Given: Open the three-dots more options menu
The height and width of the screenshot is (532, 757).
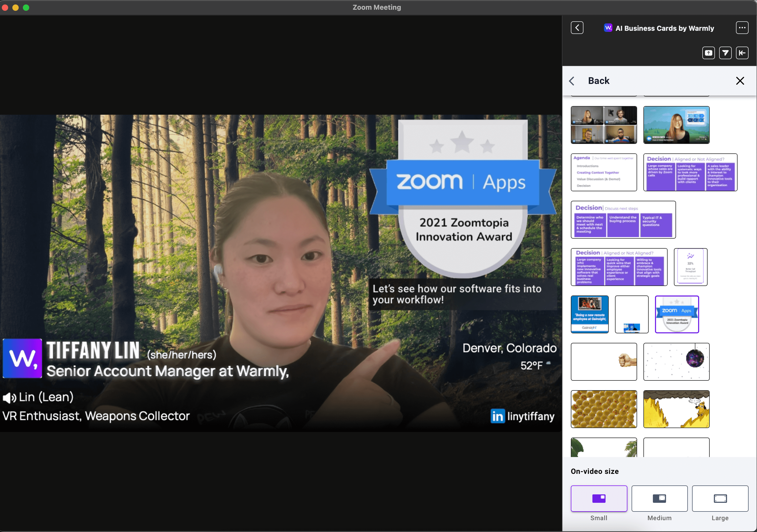Looking at the screenshot, I should (742, 28).
